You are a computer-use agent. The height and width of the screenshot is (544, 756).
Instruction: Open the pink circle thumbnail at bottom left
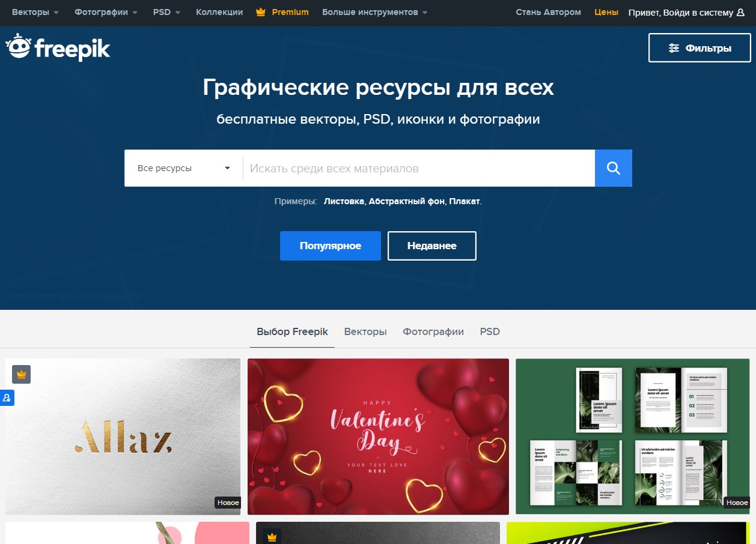[x=127, y=533]
